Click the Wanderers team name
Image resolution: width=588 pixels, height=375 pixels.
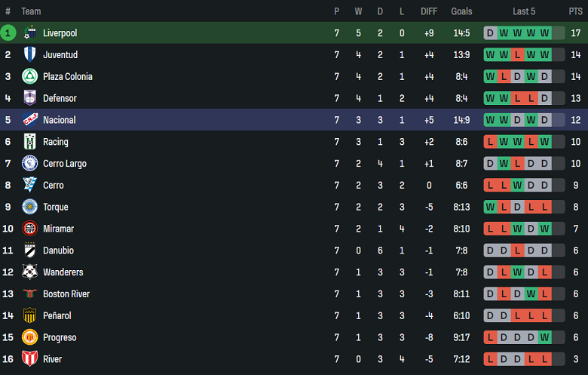point(63,272)
